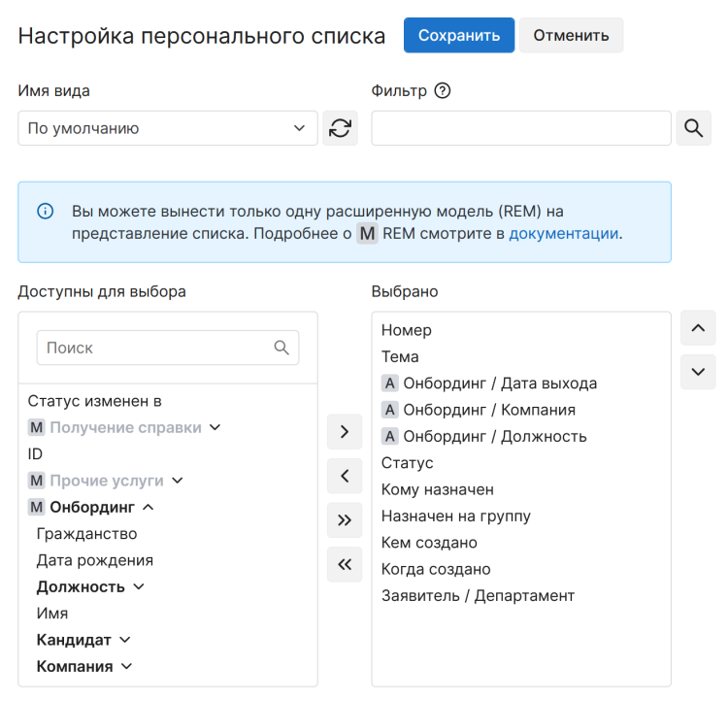Viewport: 728px width, 701px height.
Task: Select Кому назначен in Выбрано
Action: (438, 489)
